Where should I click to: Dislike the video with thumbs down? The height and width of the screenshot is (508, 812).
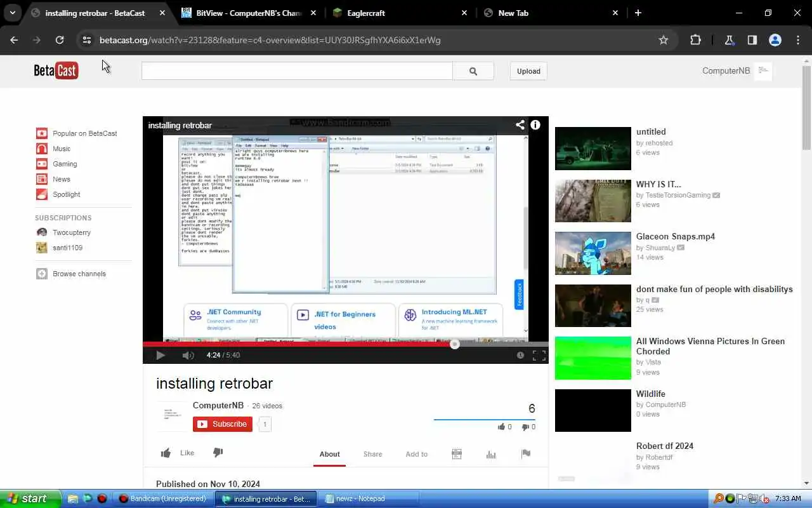tap(218, 453)
